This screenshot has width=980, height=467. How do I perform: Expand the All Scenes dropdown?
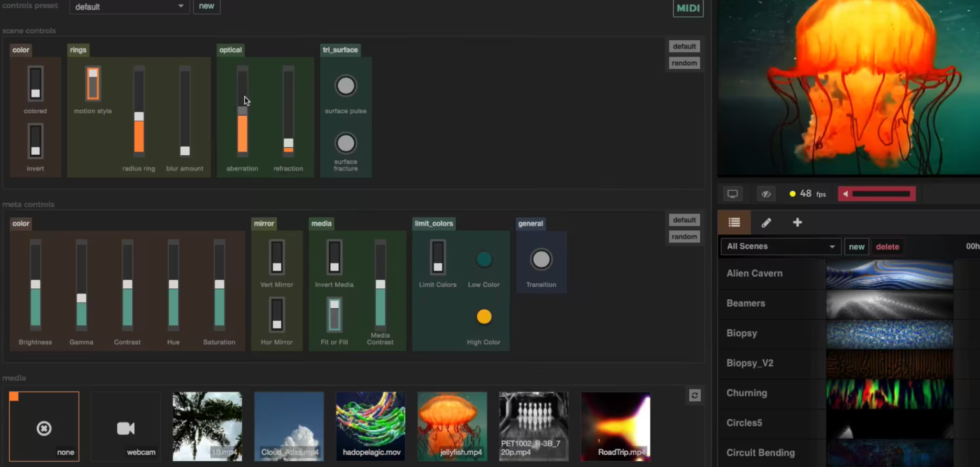[x=780, y=246]
